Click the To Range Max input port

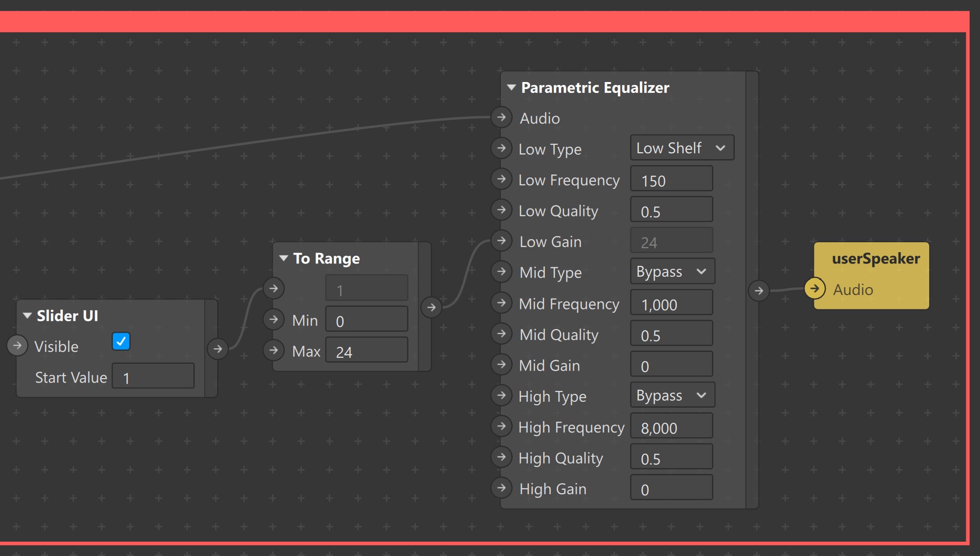(273, 350)
